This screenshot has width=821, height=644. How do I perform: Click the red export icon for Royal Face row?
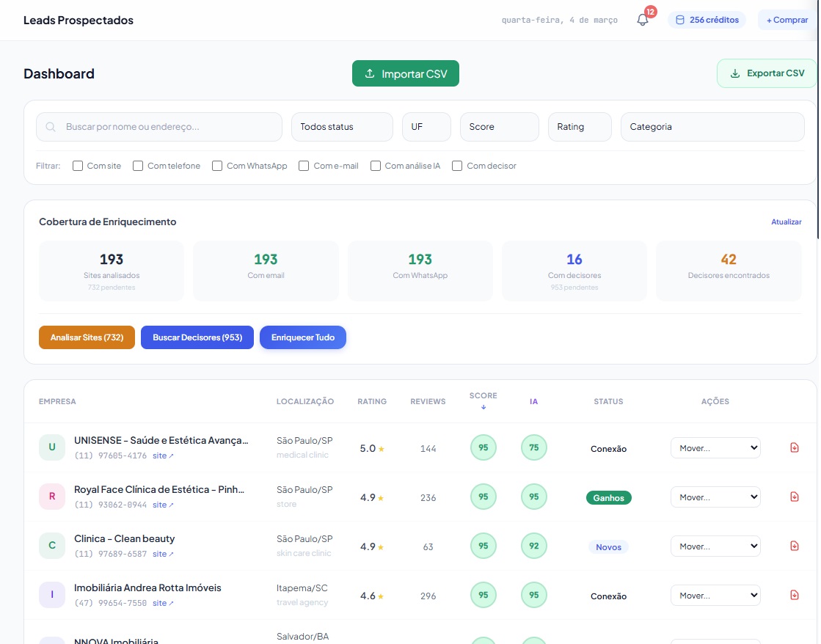[795, 497]
